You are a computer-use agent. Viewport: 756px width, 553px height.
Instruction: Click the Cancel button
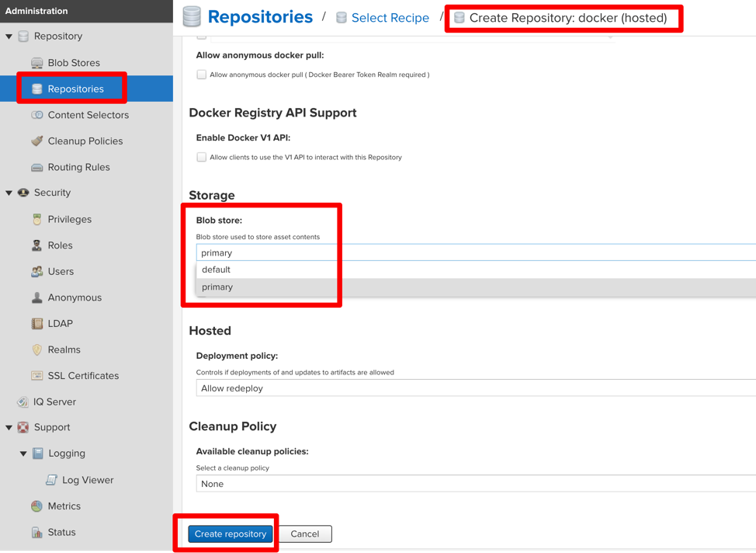coord(305,534)
